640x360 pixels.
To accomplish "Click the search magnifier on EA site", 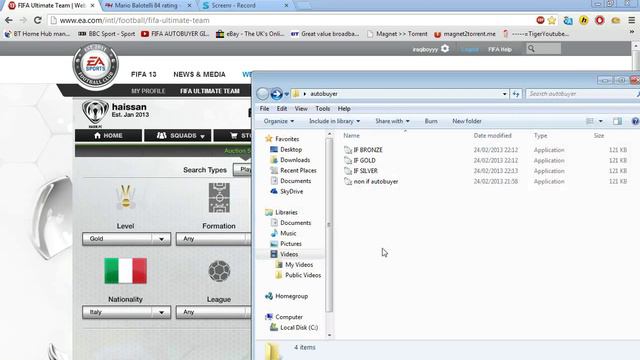I will tap(531, 49).
